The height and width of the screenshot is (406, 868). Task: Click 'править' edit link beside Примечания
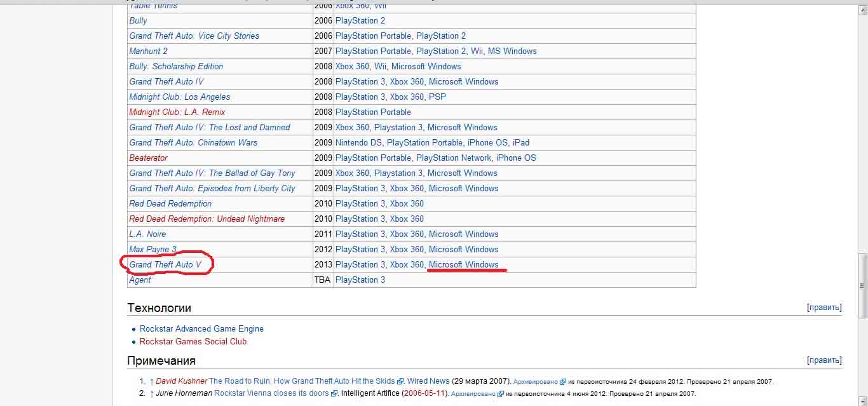[824, 360]
